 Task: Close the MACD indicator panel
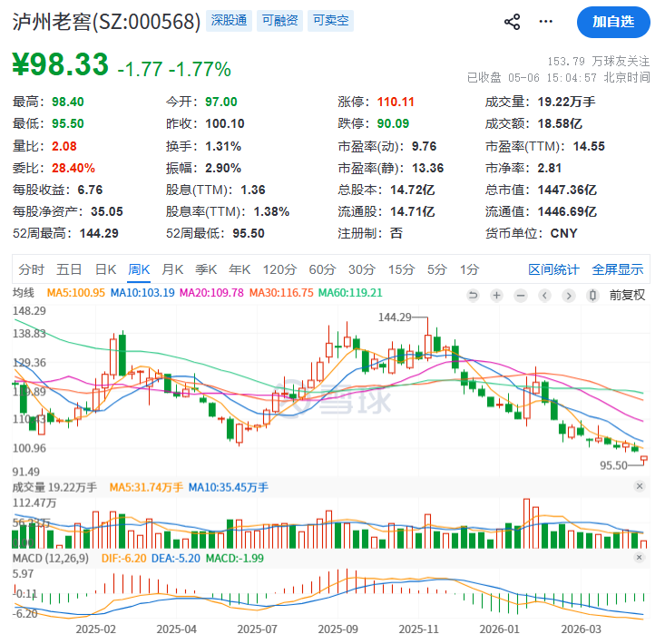click(x=640, y=557)
